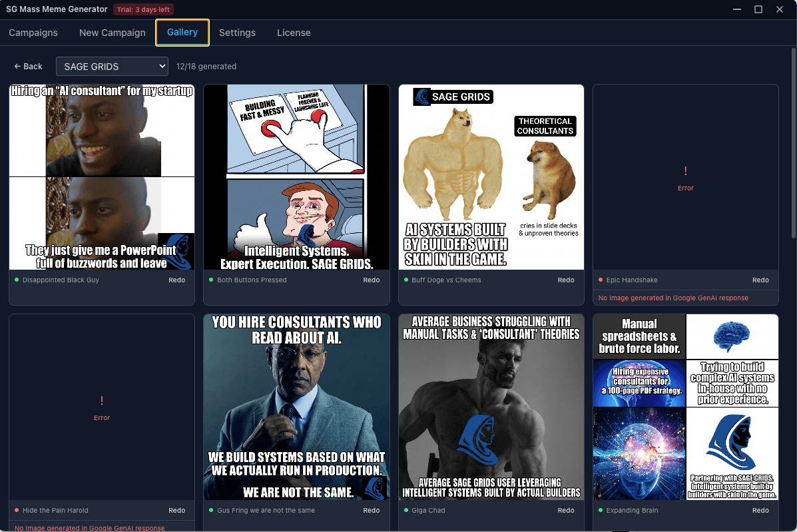
Task: Minimize the SG Mass Meme Generator window
Action: (736, 9)
